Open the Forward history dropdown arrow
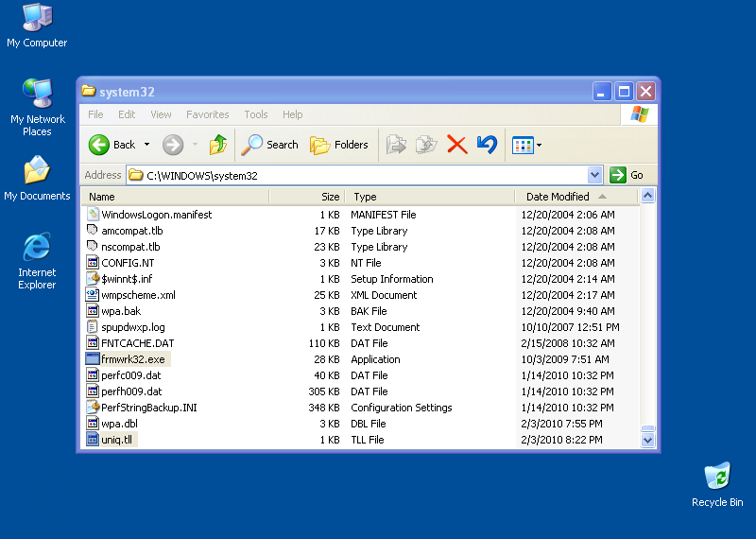This screenshot has width=756, height=539. click(195, 145)
